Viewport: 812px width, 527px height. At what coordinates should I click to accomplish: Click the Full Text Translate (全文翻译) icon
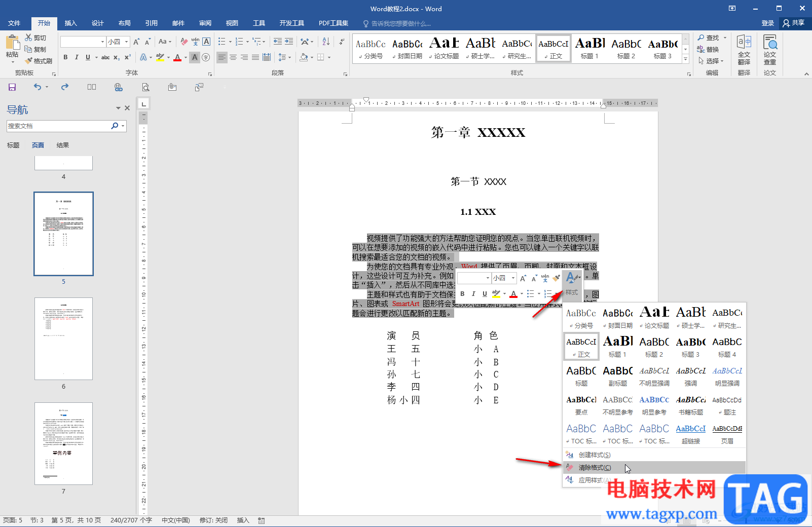[744, 49]
